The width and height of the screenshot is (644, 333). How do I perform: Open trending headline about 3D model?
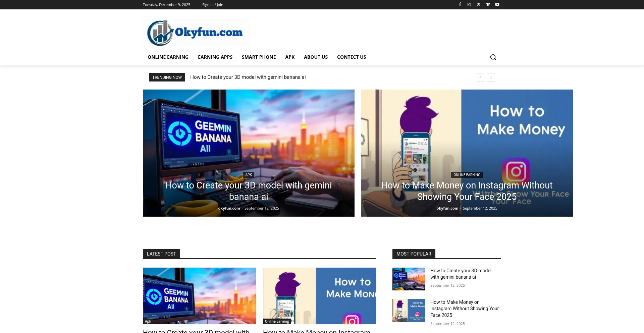click(x=248, y=77)
